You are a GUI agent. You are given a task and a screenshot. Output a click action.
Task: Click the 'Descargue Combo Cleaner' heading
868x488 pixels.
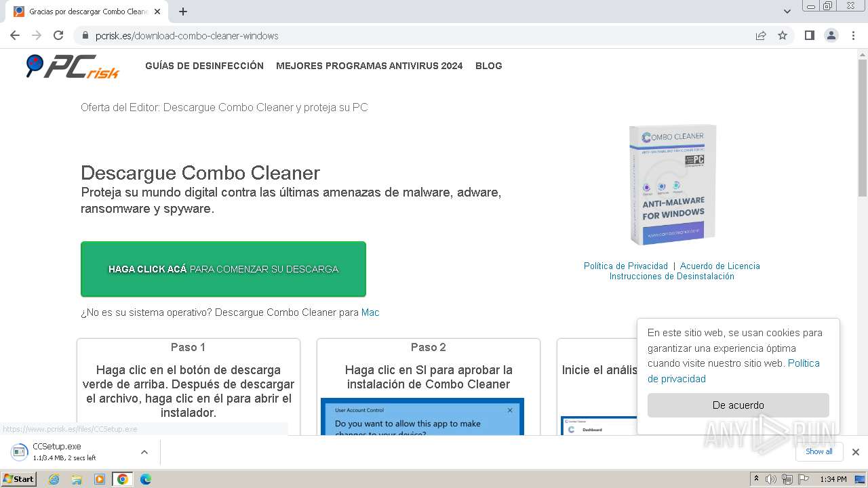pyautogui.click(x=200, y=173)
